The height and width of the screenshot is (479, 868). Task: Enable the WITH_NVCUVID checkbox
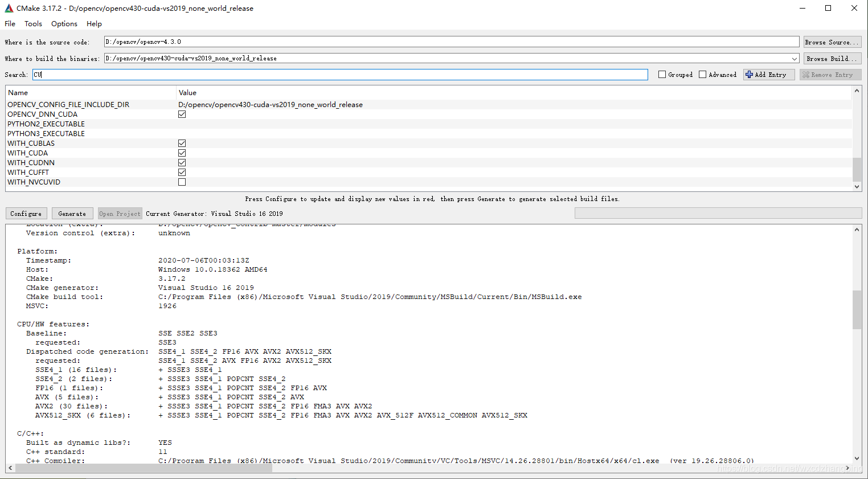click(x=182, y=182)
